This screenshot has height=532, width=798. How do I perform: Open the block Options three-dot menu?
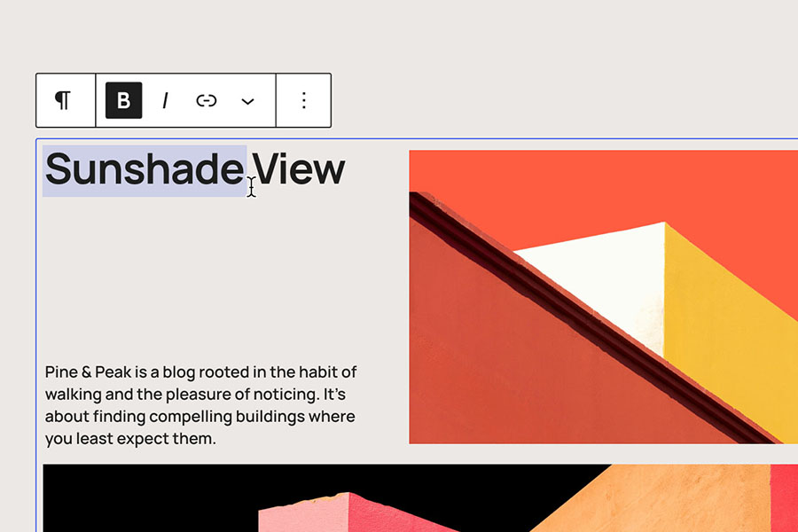[304, 100]
